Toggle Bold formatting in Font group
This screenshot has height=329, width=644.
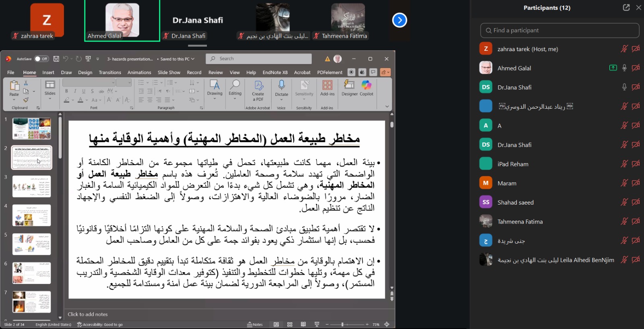[66, 91]
